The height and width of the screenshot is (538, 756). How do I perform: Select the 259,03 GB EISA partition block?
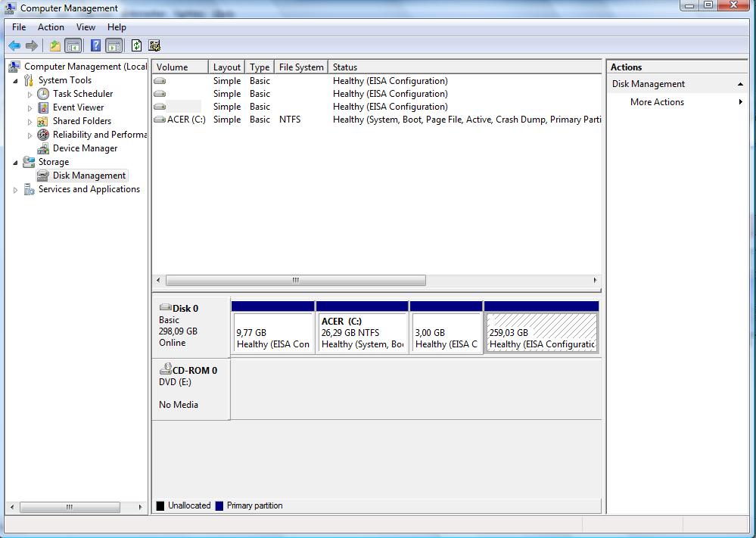click(x=541, y=328)
